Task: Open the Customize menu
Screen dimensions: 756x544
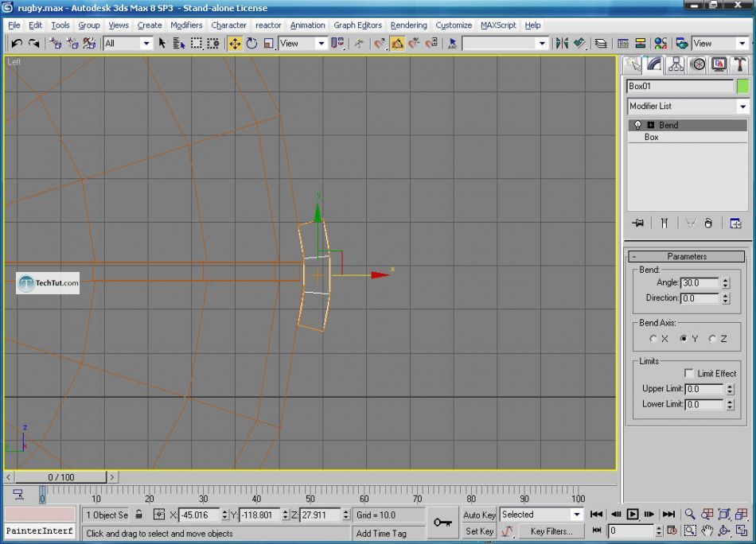Action: [x=454, y=25]
